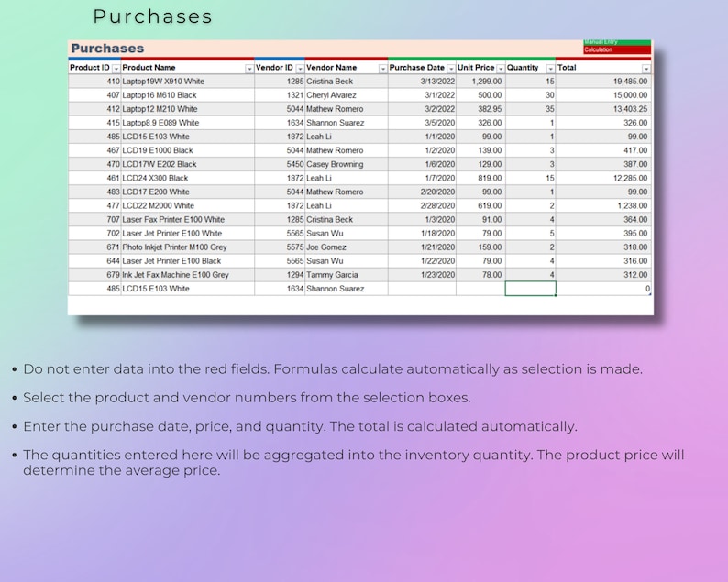
Task: Select Vendor ID cell '5575'
Action: click(280, 247)
